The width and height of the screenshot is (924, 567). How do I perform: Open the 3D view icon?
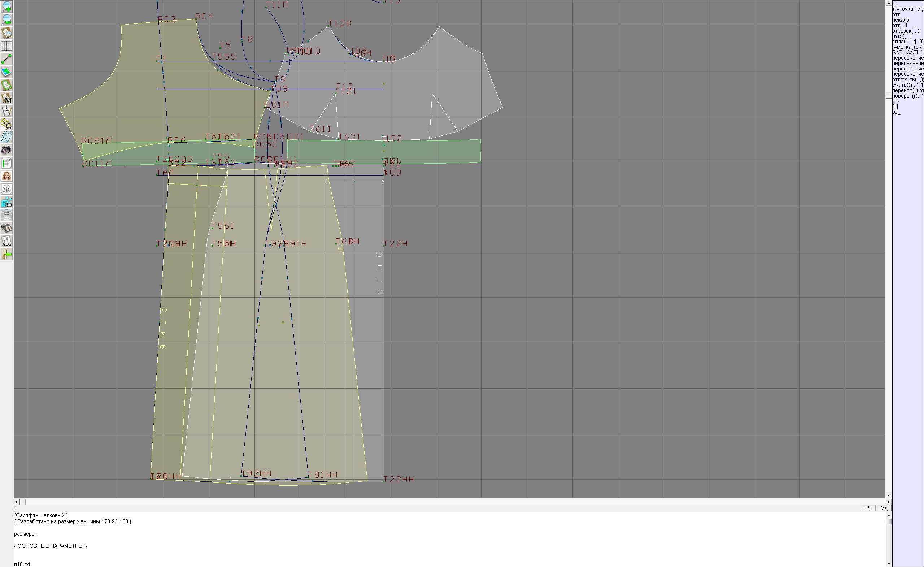point(6,202)
